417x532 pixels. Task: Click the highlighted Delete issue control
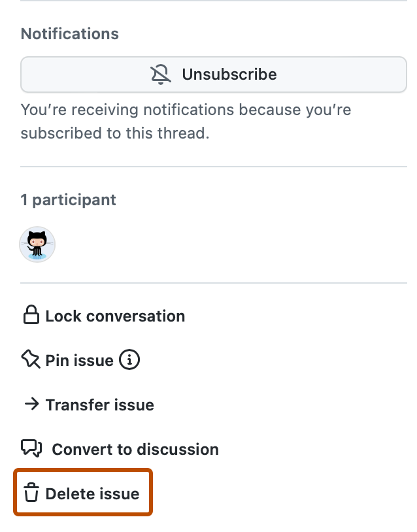tap(82, 493)
